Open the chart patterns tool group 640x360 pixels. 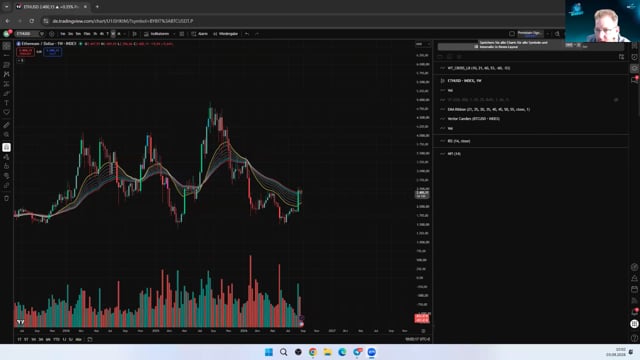pos(7,74)
